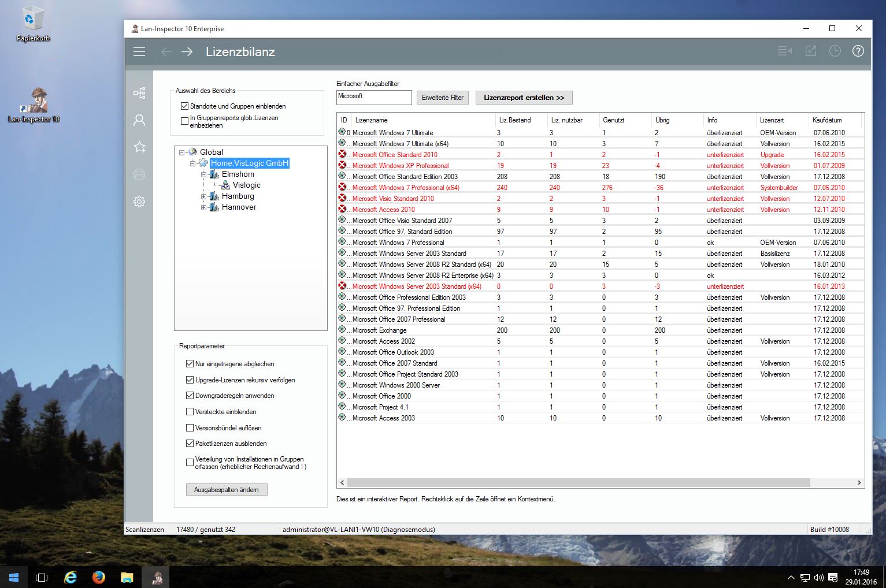The height and width of the screenshot is (588, 886).
Task: Click Lizenzreport erstellen button
Action: (x=524, y=98)
